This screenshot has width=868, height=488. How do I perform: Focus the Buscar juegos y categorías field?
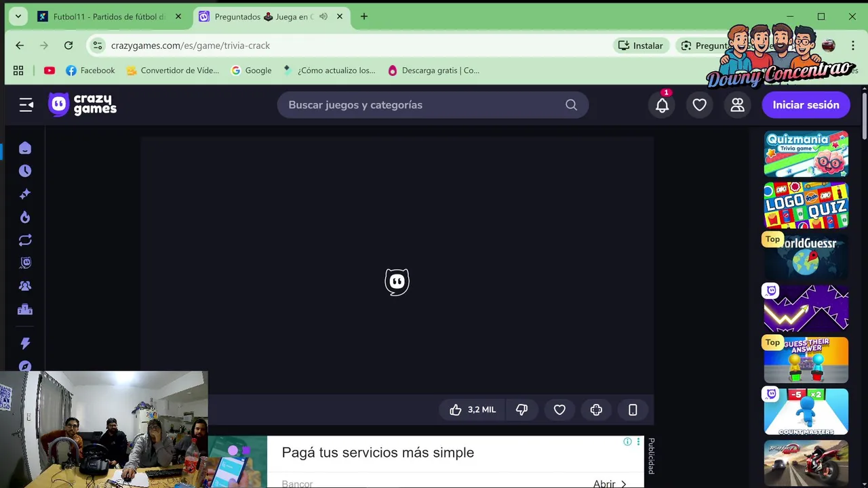433,105
